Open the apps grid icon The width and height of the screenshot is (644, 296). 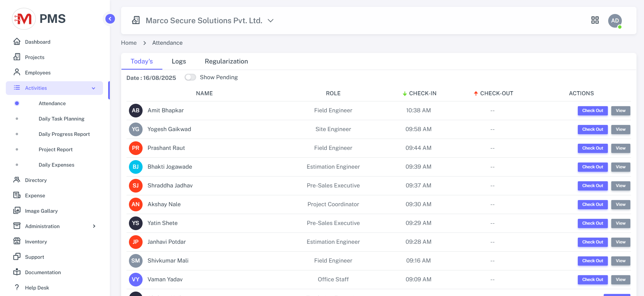(595, 20)
